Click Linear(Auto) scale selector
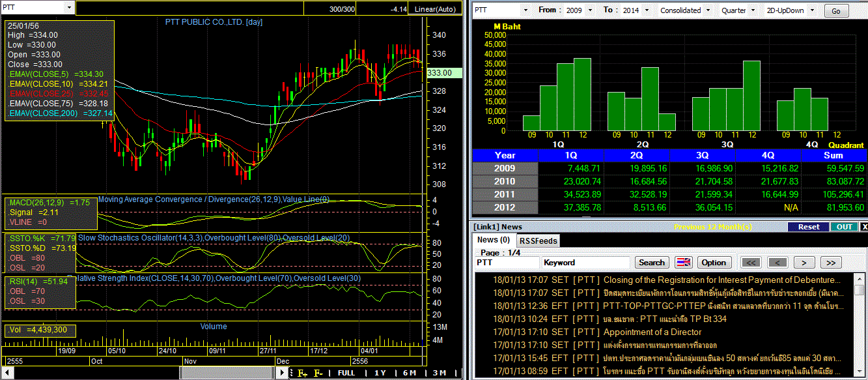868x380 pixels. (x=435, y=10)
